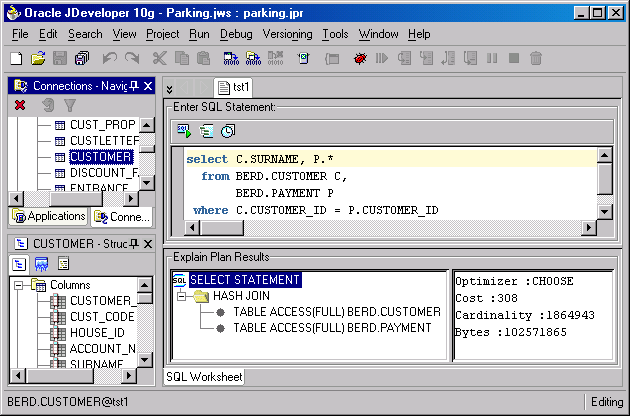Pin the Connections Navigator panel

[x=134, y=86]
